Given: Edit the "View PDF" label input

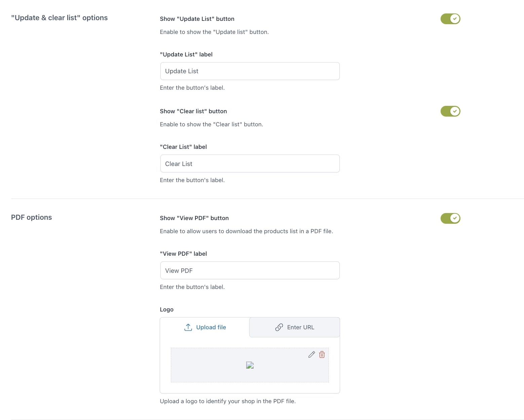Looking at the screenshot, I should 250,270.
